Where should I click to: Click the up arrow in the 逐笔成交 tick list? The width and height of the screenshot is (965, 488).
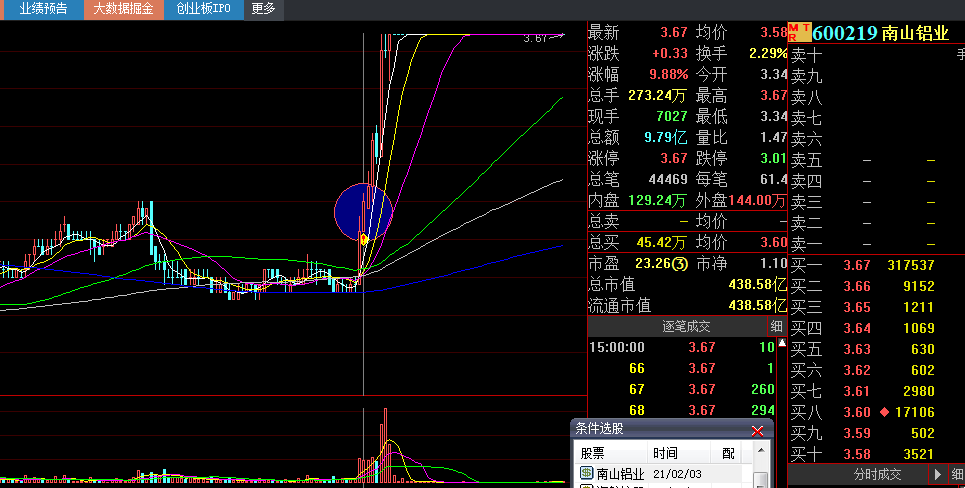pos(782,343)
